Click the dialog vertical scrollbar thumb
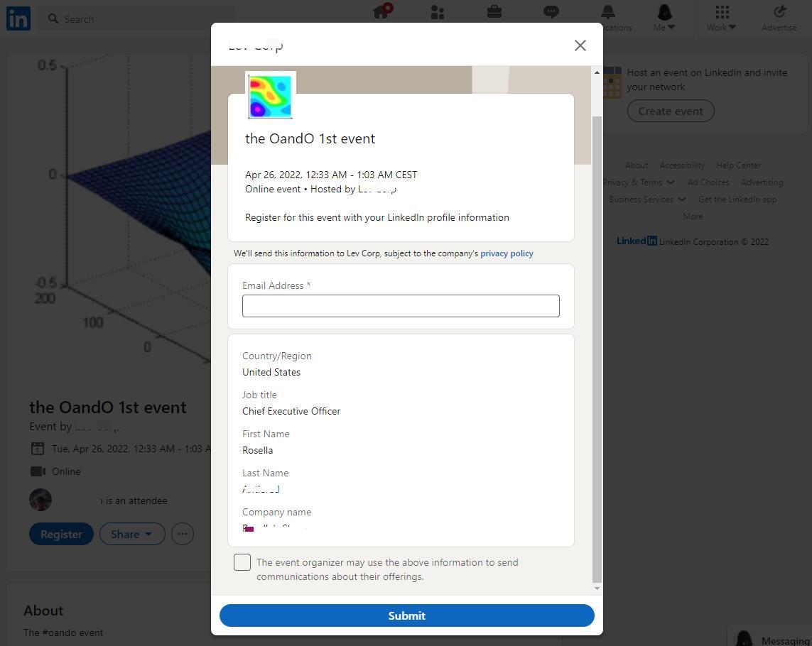 597,349
